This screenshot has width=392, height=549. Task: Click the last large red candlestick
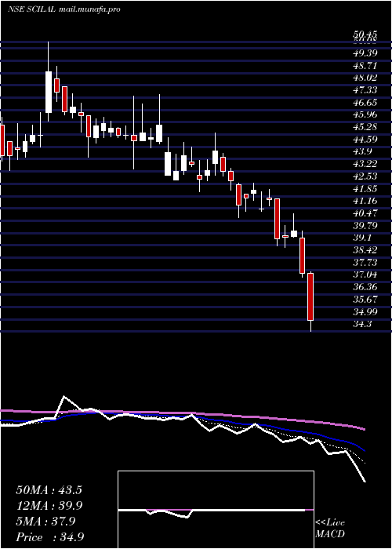coord(310,297)
